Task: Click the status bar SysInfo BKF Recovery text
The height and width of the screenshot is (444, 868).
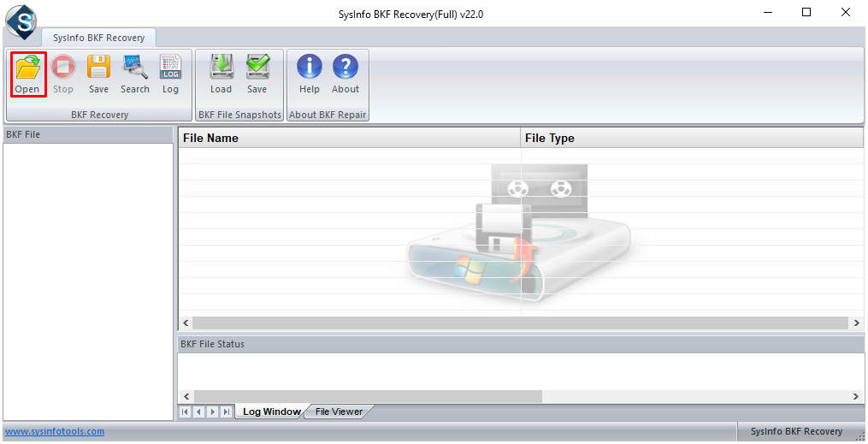Action: click(x=796, y=431)
